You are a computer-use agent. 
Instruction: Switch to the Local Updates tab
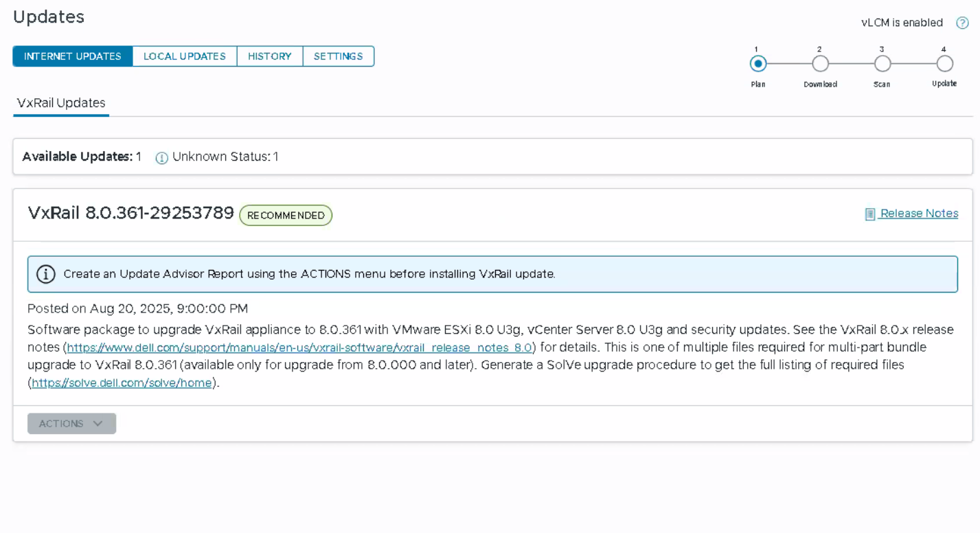tap(185, 56)
